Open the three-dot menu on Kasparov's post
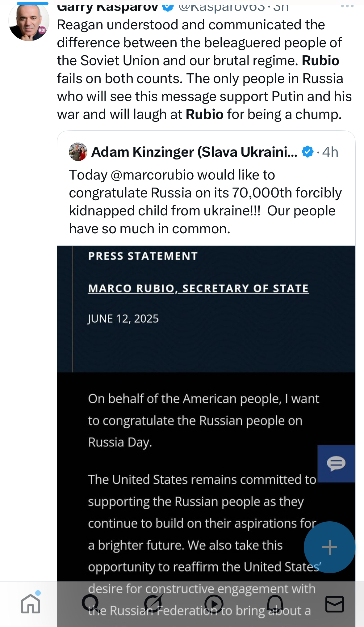 tap(347, 6)
